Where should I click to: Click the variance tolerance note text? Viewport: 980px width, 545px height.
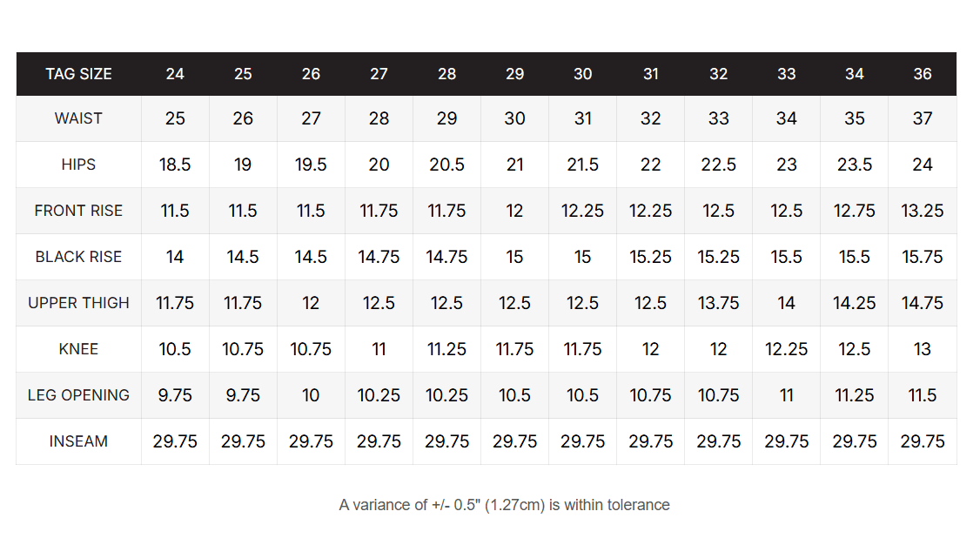click(505, 505)
